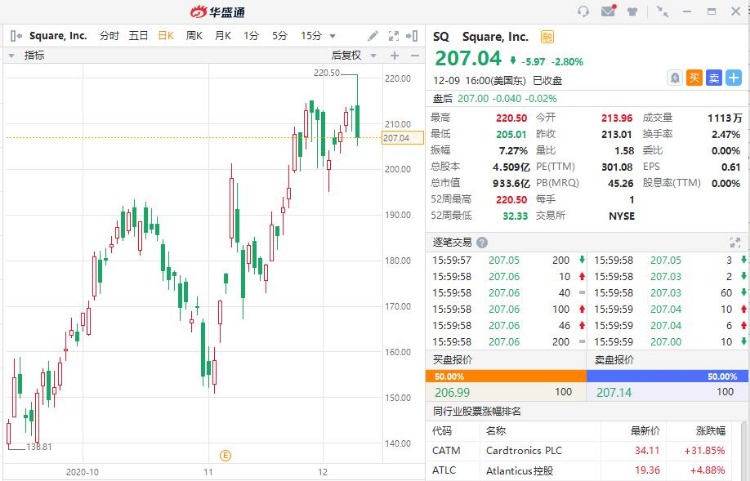Image resolution: width=750 pixels, height=481 pixels.
Task: Click the 成交量 1113万 value
Action: [x=725, y=118]
